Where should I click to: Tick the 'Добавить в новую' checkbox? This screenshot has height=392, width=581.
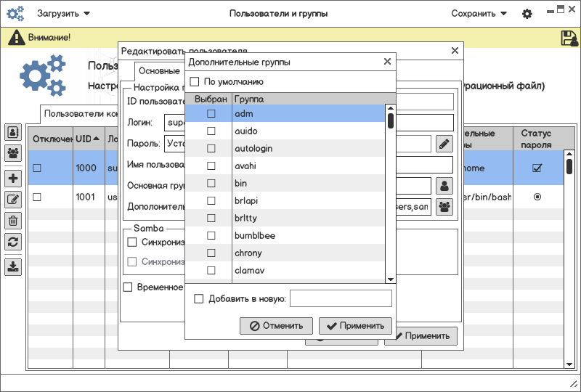pos(199,298)
